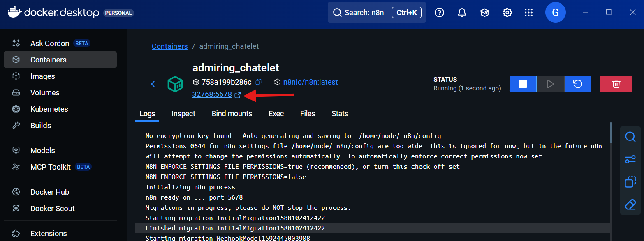Open log display options sliders icon
644x241 pixels.
coord(630,159)
